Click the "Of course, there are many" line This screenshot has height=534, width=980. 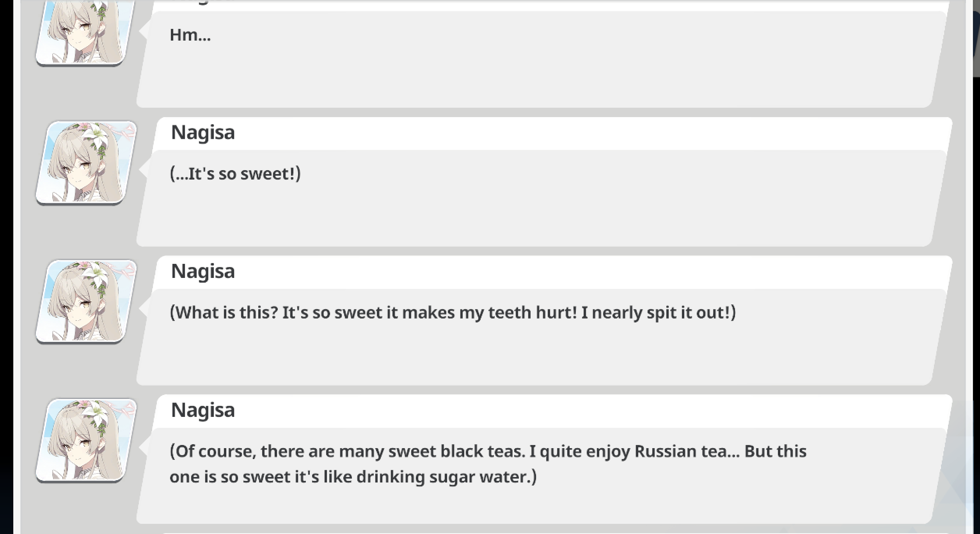(488, 451)
